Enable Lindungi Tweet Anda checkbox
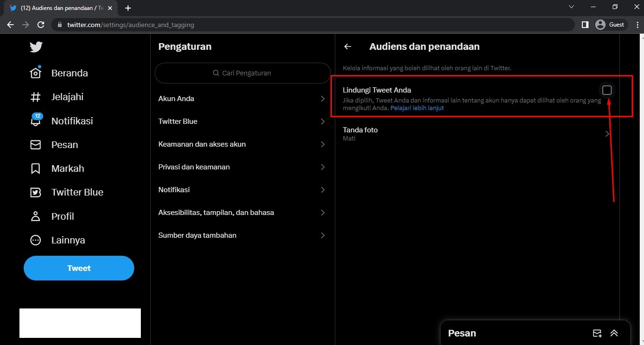This screenshot has width=644, height=345. click(x=607, y=90)
